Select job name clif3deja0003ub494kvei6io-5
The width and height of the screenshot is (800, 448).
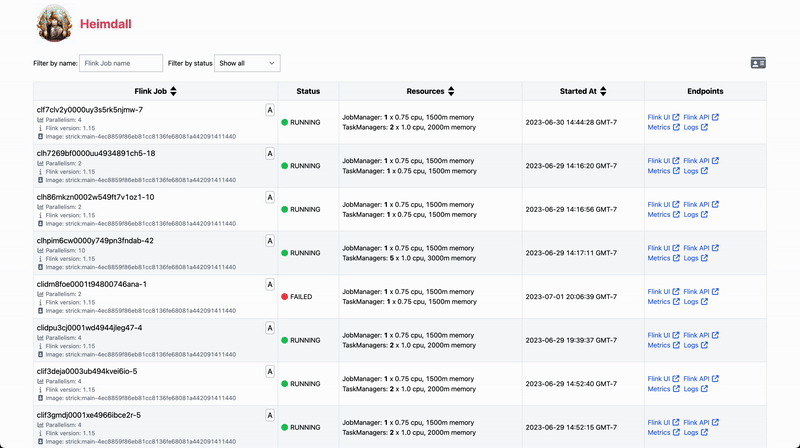click(x=87, y=371)
